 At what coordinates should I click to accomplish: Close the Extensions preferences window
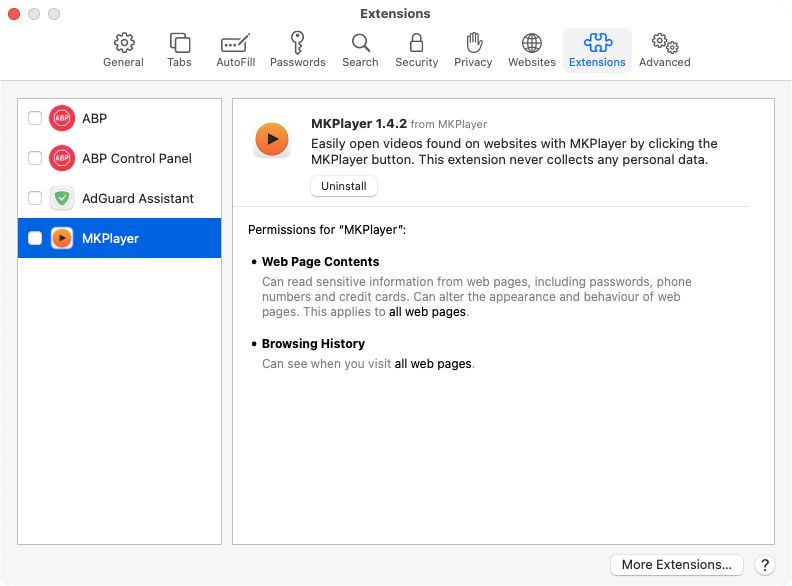coord(14,14)
